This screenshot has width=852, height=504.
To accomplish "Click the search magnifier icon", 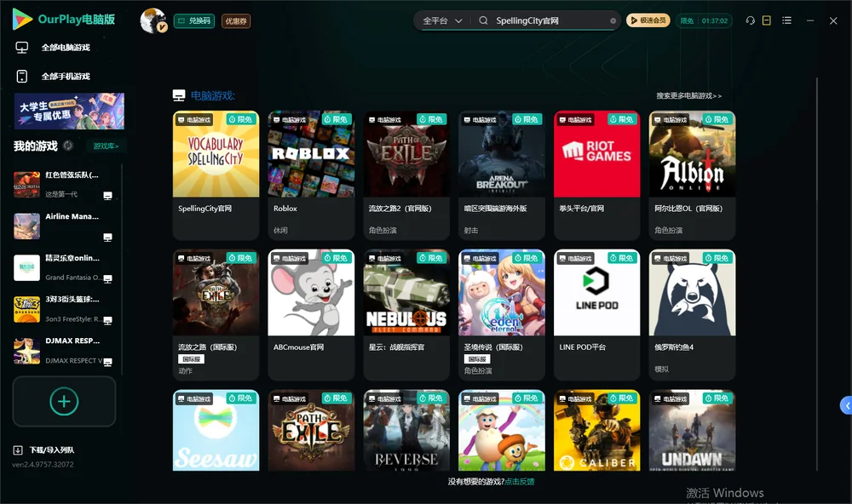I will tap(483, 20).
